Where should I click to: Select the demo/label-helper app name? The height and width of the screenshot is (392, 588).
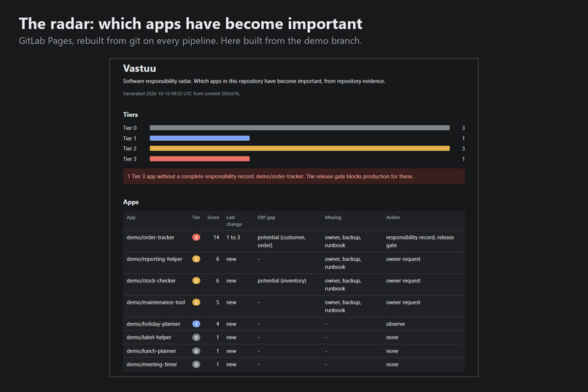pyautogui.click(x=149, y=337)
